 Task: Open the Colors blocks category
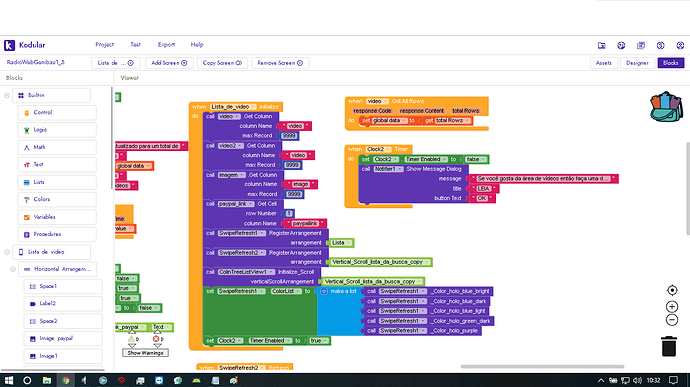57,199
